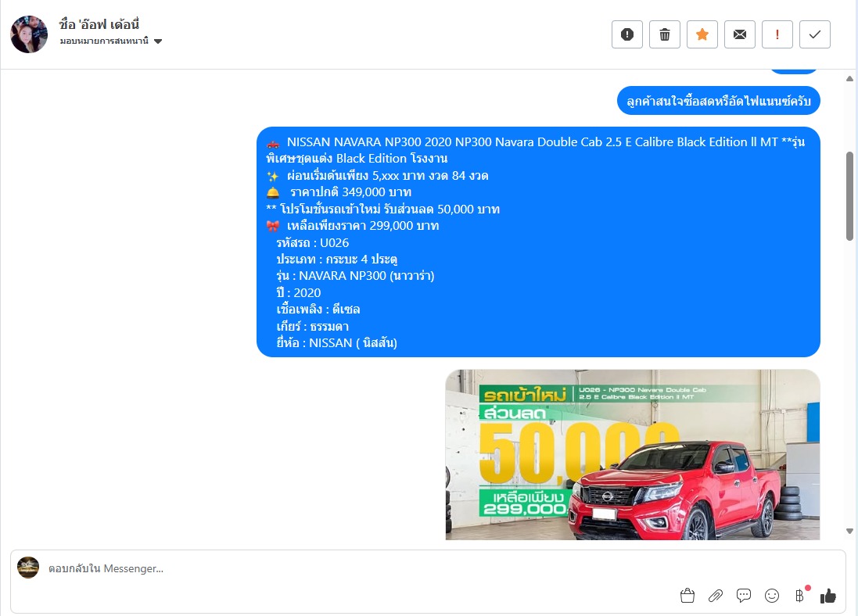Mark conversation unread with envelope icon
The width and height of the screenshot is (858, 616).
tap(740, 34)
